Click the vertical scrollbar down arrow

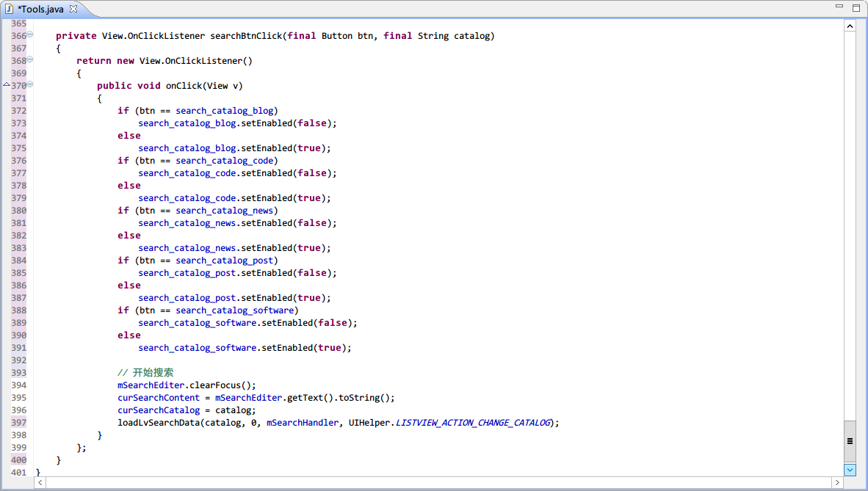850,470
